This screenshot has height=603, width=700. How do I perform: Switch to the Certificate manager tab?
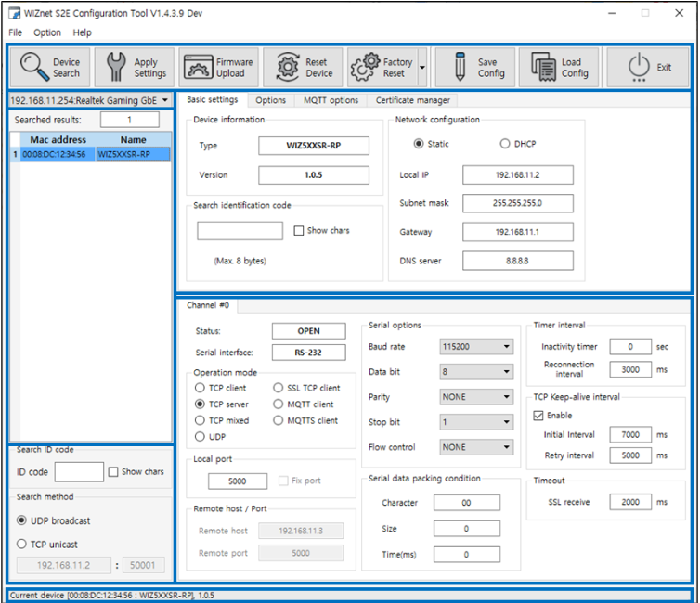(x=412, y=100)
